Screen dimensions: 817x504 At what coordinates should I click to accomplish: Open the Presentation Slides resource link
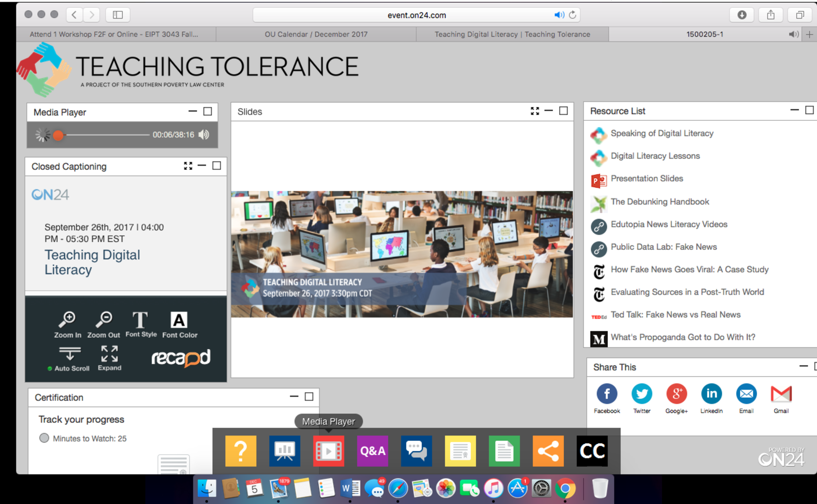click(647, 179)
